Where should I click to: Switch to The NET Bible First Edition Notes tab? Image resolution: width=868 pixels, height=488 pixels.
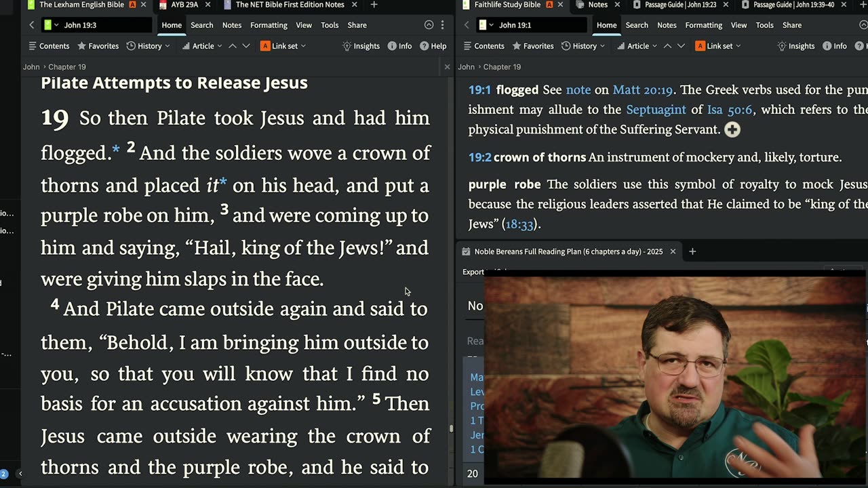coord(289,5)
